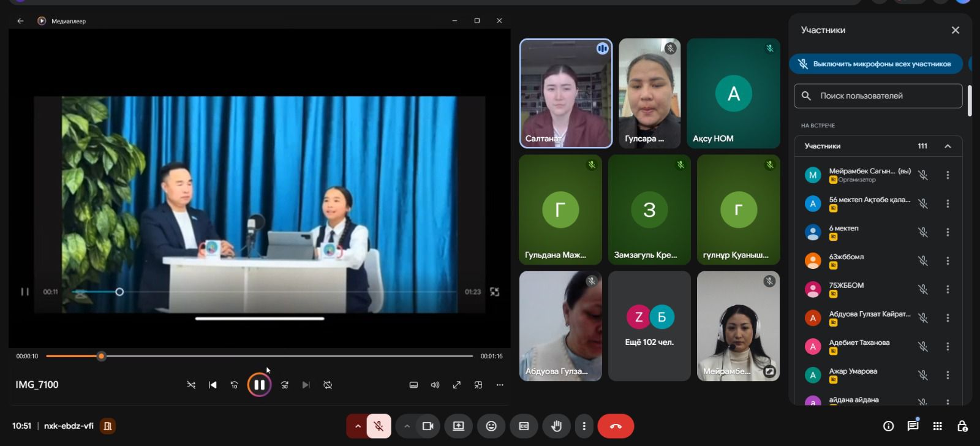Enter fullscreen mode in the media player

click(456, 385)
